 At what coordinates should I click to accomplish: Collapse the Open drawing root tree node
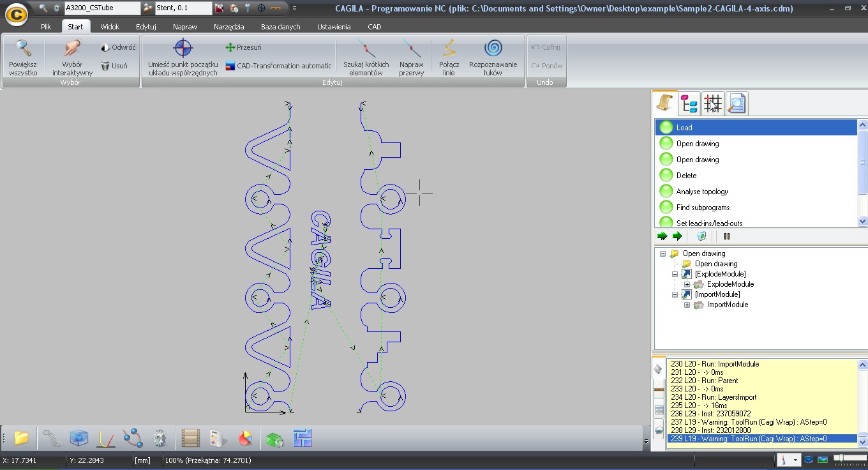click(662, 254)
